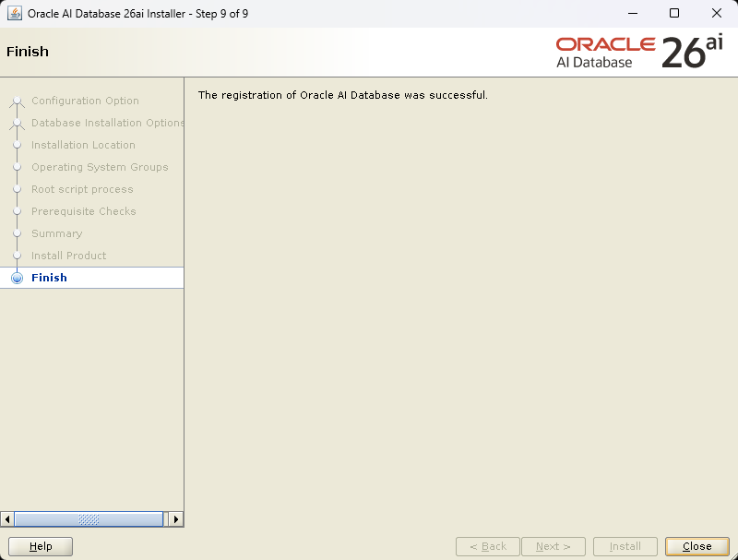
Task: Click sidebar scroll left arrow
Action: [x=7, y=519]
